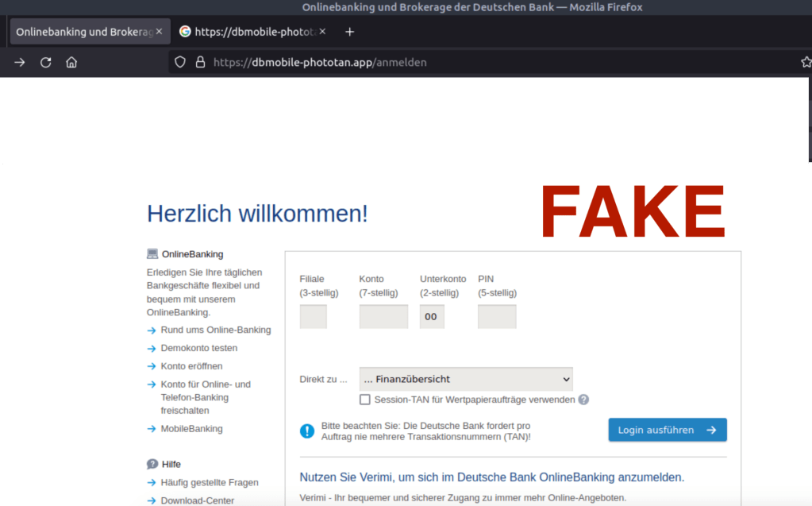This screenshot has height=506, width=812.
Task: Switch to the dbmobile-phototan tab
Action: [x=246, y=32]
